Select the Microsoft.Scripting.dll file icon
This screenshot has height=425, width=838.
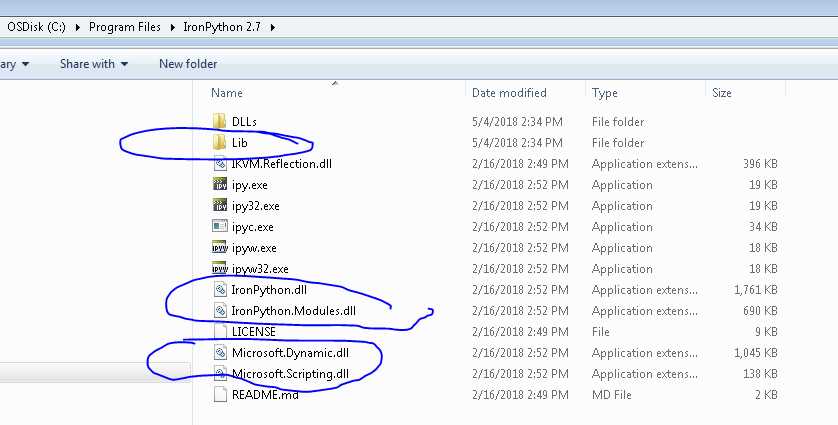pos(220,374)
